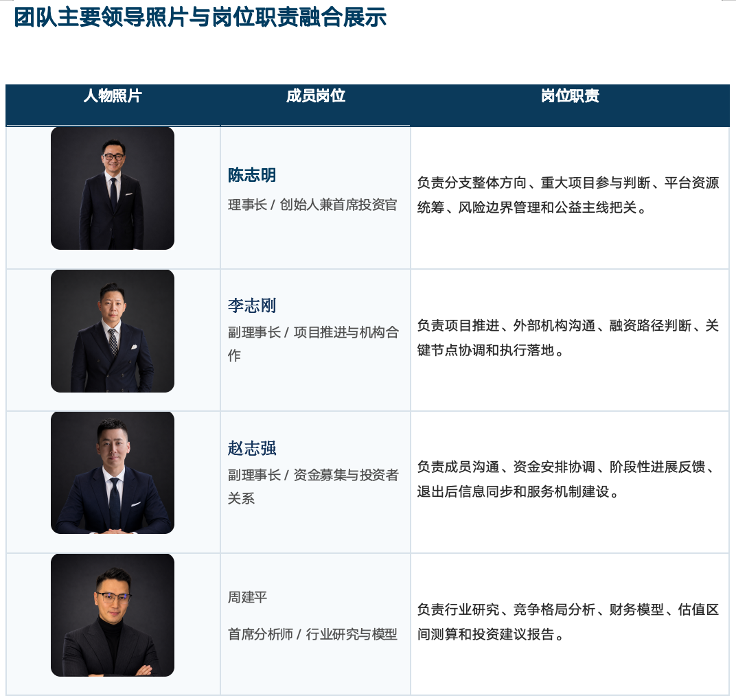Select the duty text starting 负责成员沟通
Viewport: 736px width, 700px height.
coord(568,479)
